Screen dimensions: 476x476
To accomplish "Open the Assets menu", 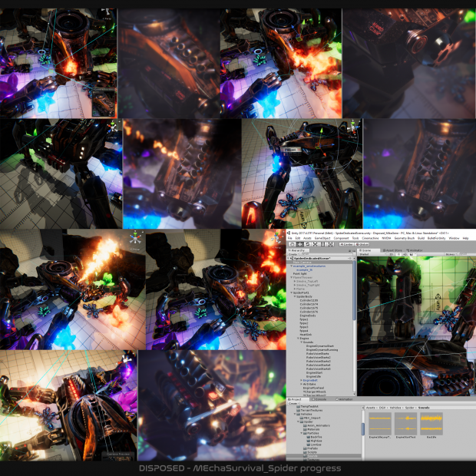I will click(307, 238).
